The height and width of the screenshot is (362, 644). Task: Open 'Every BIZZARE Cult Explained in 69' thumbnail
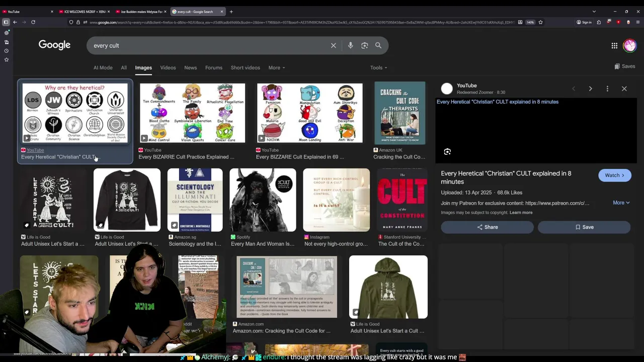click(x=309, y=113)
